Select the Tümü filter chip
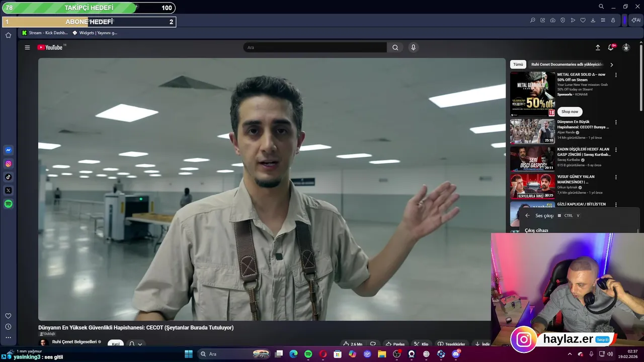 click(x=518, y=64)
